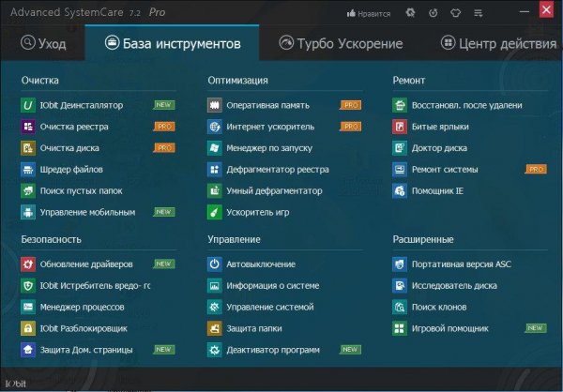
Task: Open IObit Деинсталлятор tool icon
Action: 28,105
